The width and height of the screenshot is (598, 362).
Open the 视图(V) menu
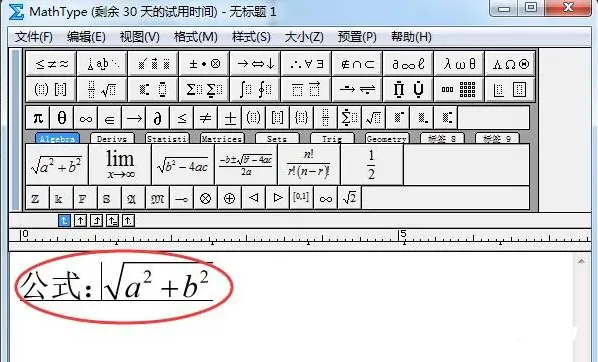[140, 37]
